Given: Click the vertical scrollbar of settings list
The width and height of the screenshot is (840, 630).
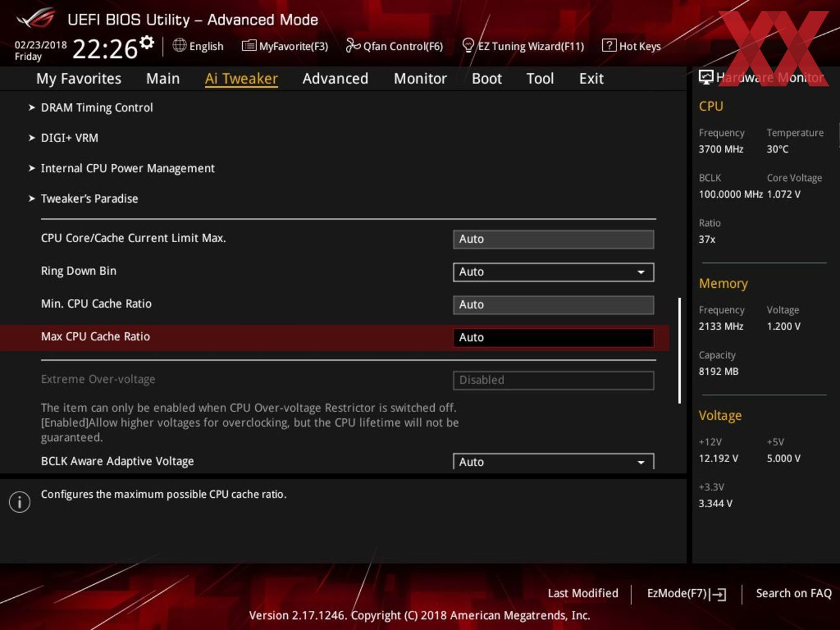Looking at the screenshot, I should [679, 351].
